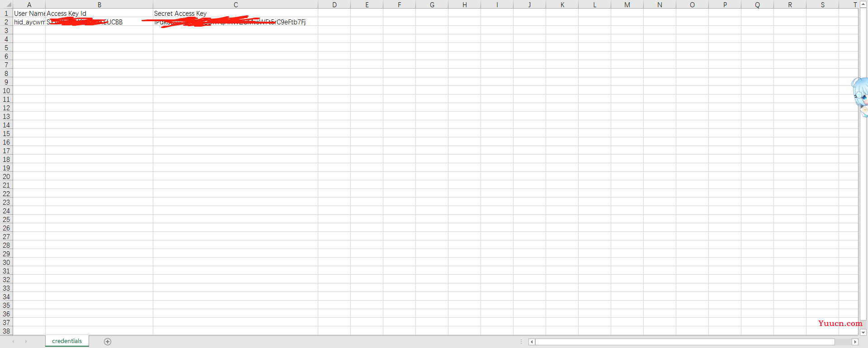The height and width of the screenshot is (348, 868).
Task: Select row 3 header
Action: [6, 31]
